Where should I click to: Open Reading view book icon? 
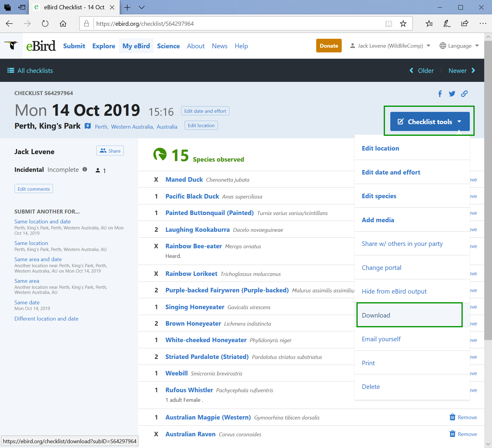point(388,24)
